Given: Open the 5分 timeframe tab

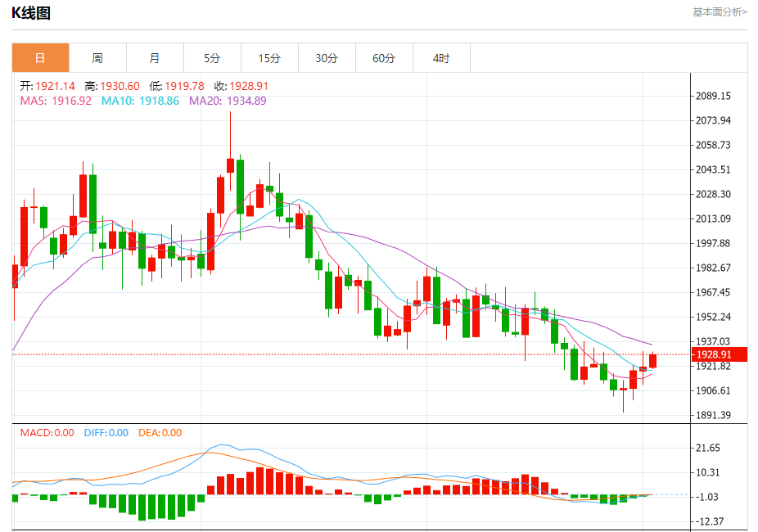Looking at the screenshot, I should (x=212, y=58).
